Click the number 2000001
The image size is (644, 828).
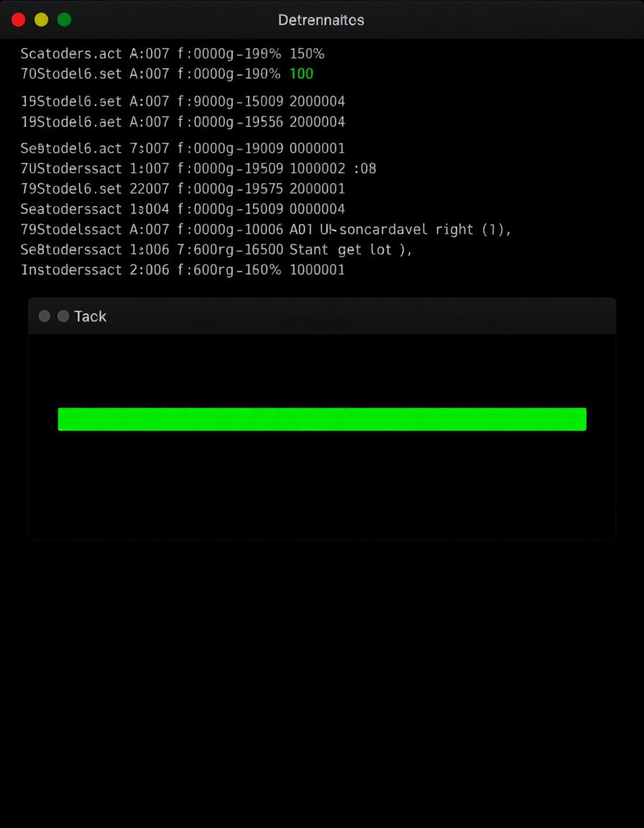coord(317,188)
